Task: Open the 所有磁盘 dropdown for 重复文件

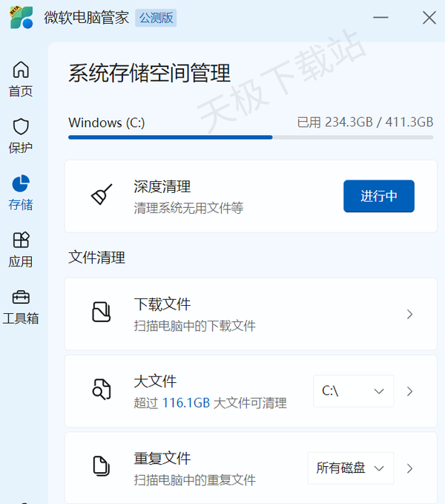Action: [x=351, y=468]
